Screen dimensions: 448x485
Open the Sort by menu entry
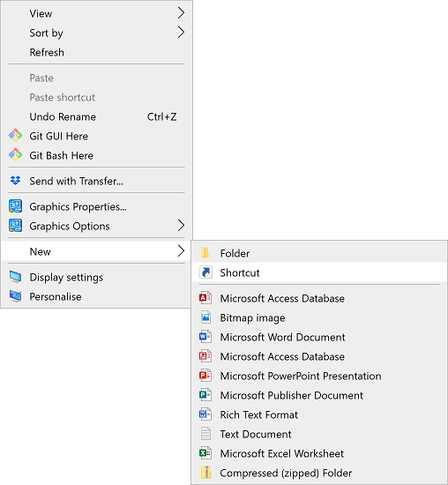coord(96,33)
